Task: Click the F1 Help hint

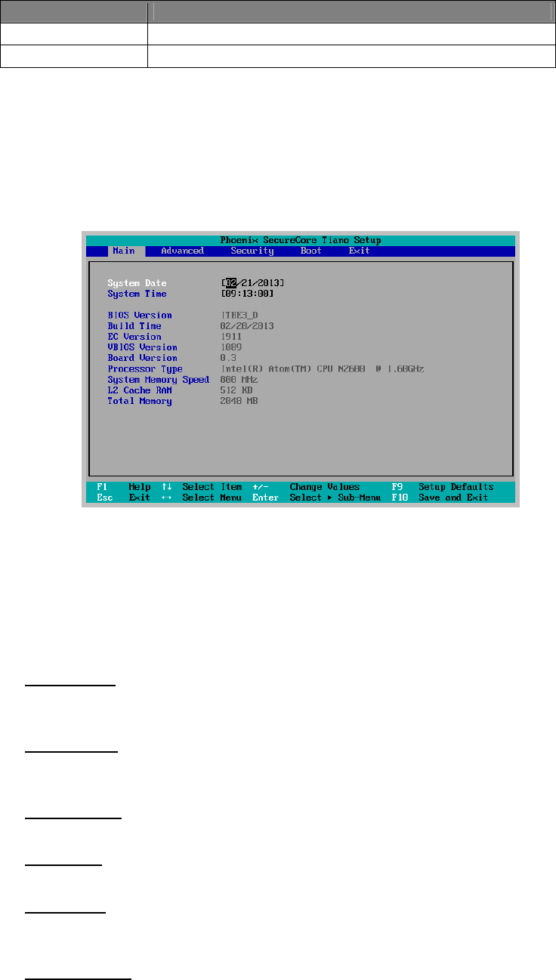Action: (x=123, y=487)
